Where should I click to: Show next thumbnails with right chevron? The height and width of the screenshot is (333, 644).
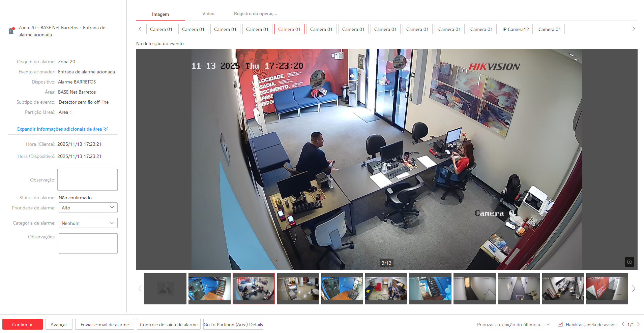coord(634,289)
